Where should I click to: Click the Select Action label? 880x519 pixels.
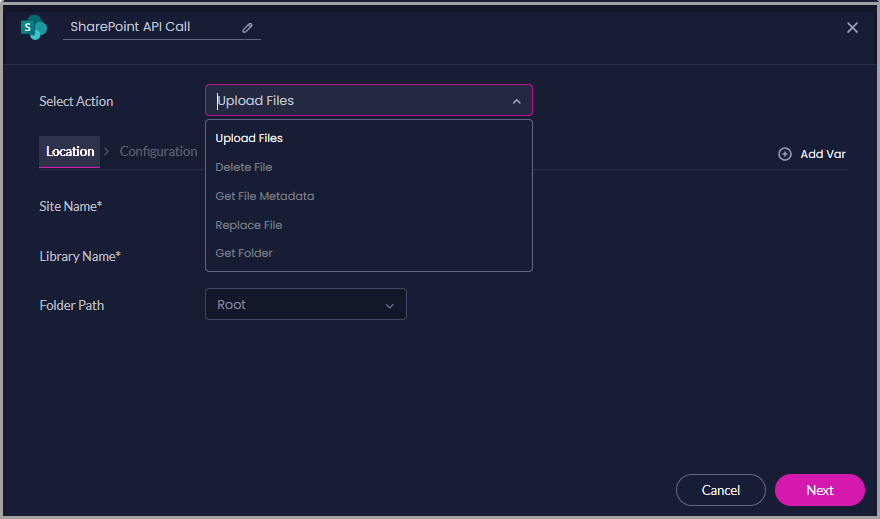(76, 102)
